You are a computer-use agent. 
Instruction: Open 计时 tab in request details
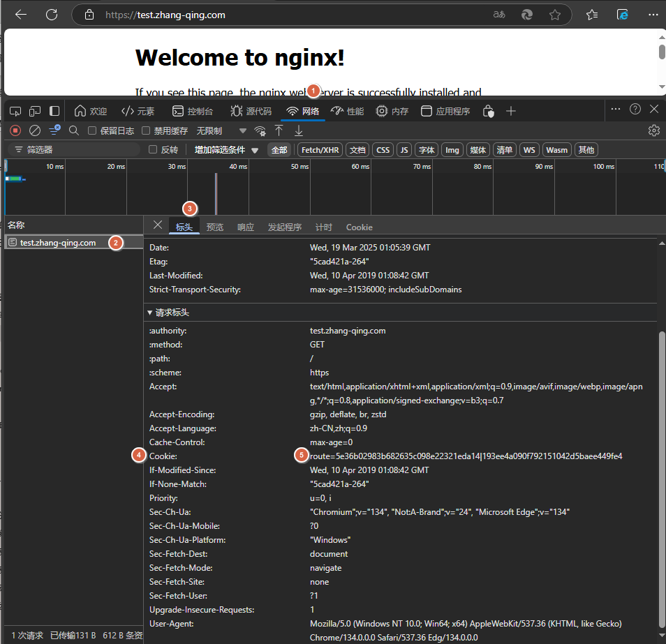324,227
